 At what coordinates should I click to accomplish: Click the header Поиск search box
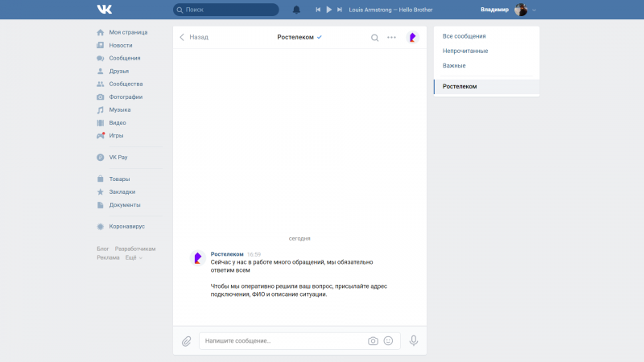click(x=225, y=10)
